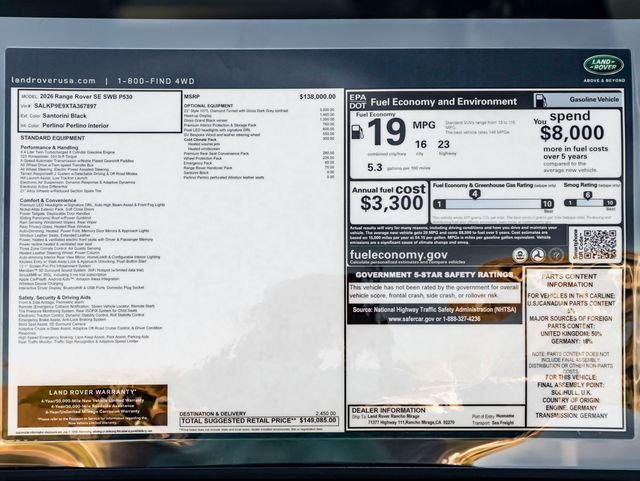Select the Santorini Black exterior color
The width and height of the screenshot is (640, 481).
[x=64, y=116]
